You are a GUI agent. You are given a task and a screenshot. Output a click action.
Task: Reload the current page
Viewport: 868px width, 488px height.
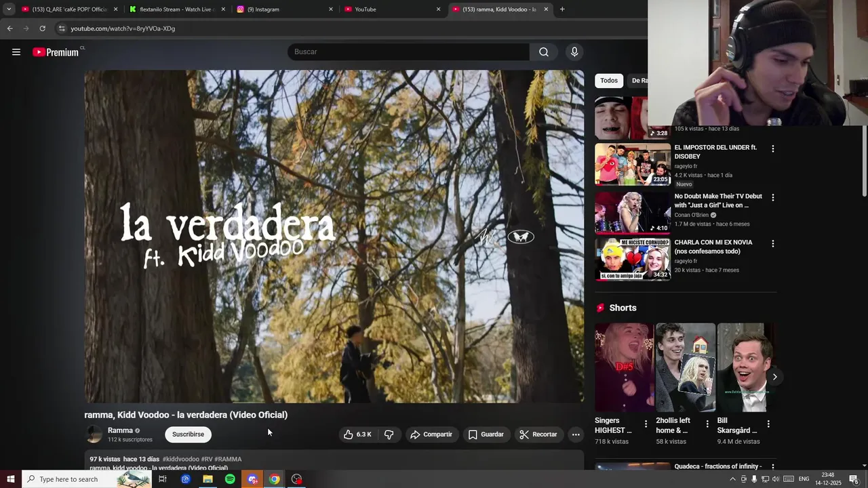(x=42, y=28)
